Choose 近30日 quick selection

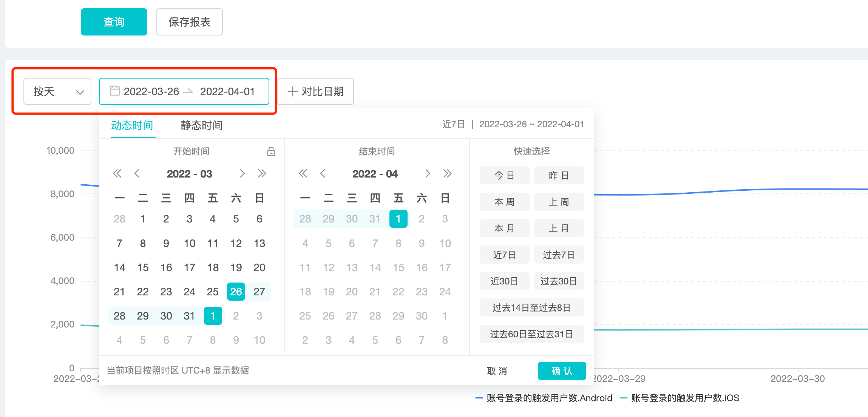pos(504,281)
